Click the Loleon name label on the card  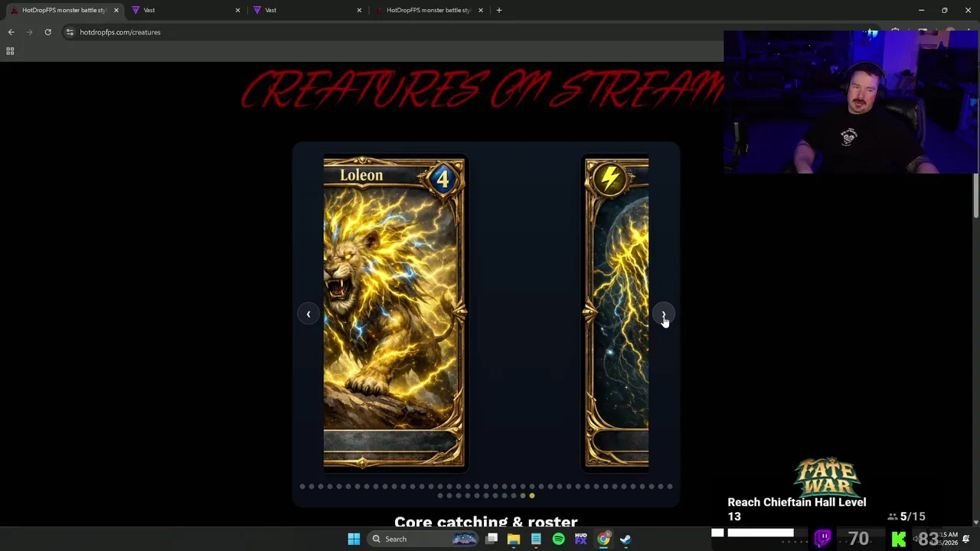pyautogui.click(x=361, y=175)
